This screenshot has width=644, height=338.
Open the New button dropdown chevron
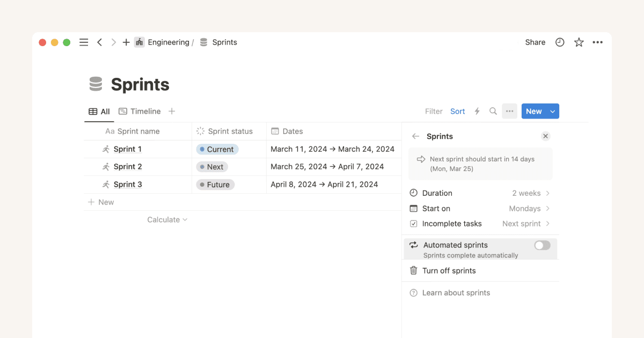point(552,111)
